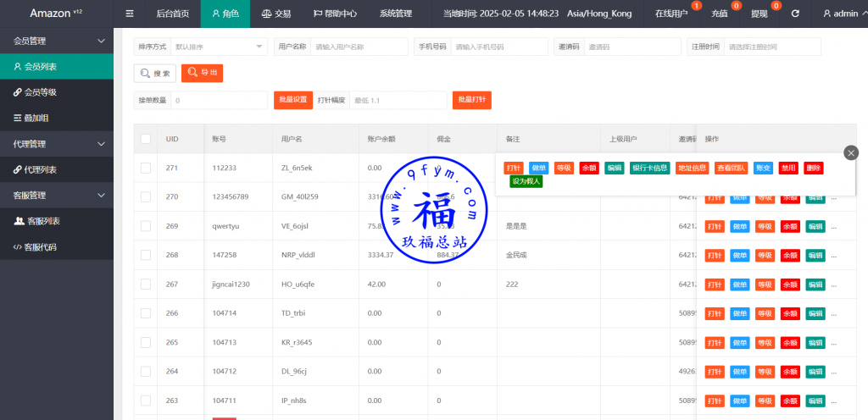Viewport: 868px width, 420px height.
Task: Open 会员等级 from the sidebar
Action: click(56, 92)
